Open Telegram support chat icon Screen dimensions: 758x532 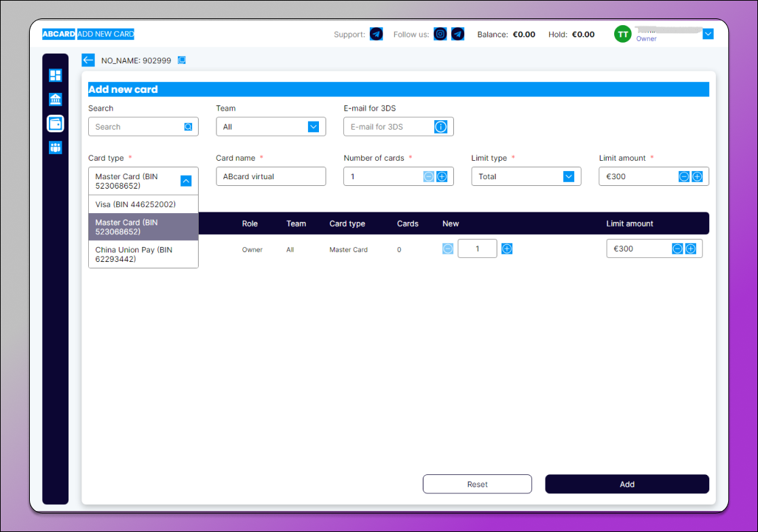click(x=376, y=34)
